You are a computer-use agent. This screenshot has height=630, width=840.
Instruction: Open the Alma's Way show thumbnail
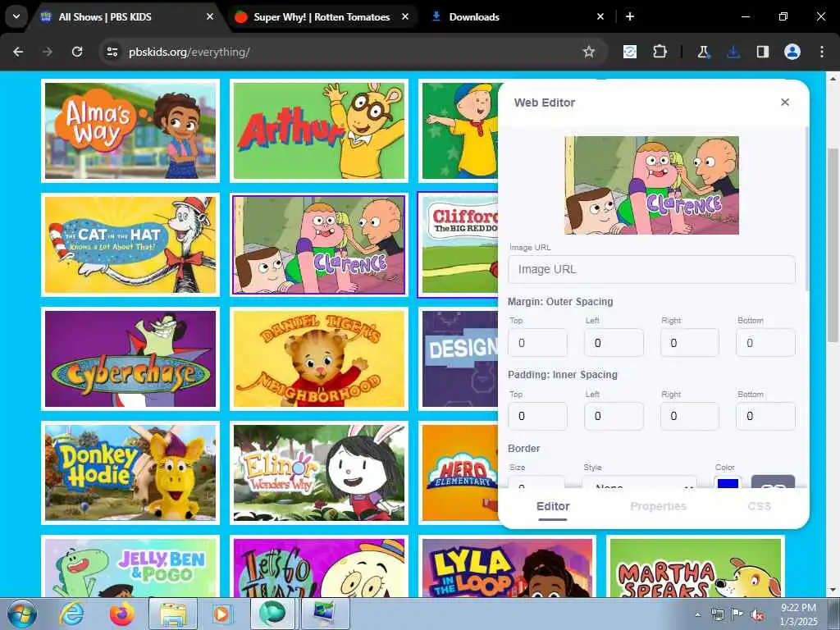(130, 130)
